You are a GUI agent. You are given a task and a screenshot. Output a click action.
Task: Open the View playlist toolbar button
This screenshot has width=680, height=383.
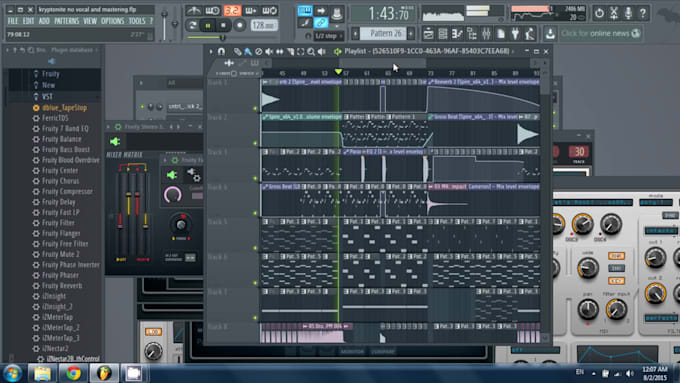[428, 33]
